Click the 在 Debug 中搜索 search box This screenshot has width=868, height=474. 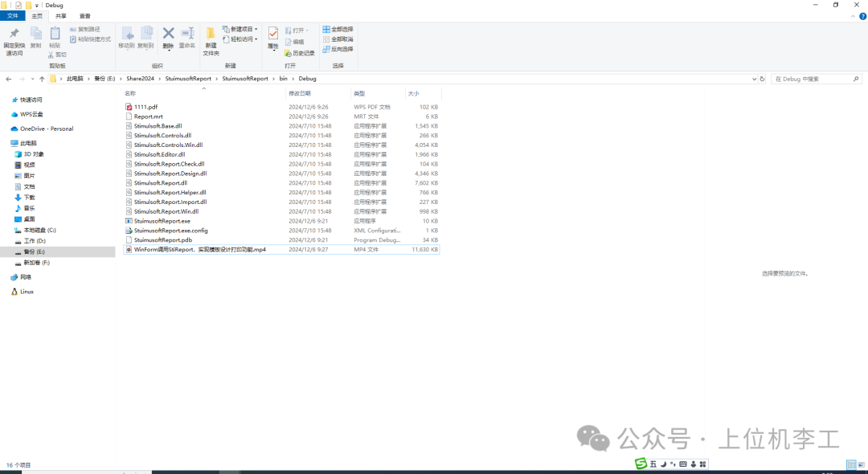point(812,79)
